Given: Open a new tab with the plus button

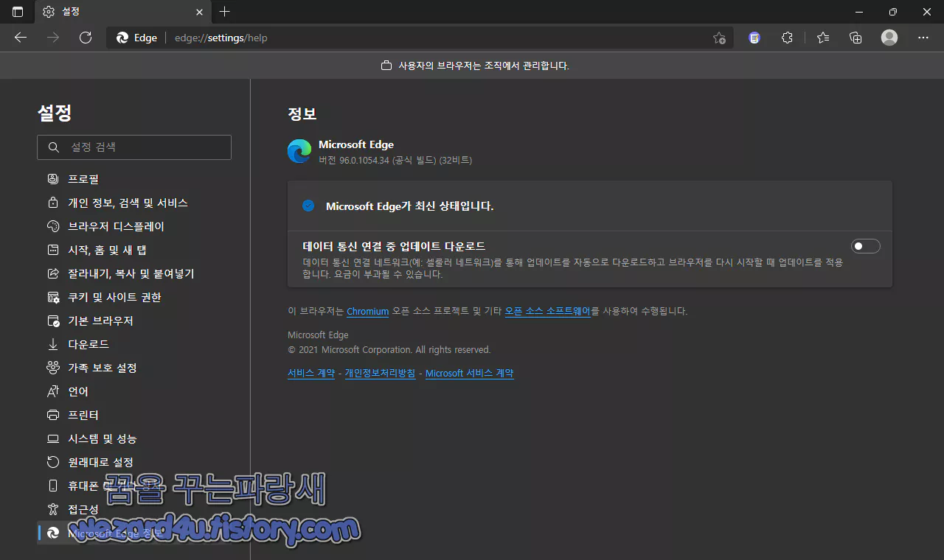Looking at the screenshot, I should click(225, 12).
